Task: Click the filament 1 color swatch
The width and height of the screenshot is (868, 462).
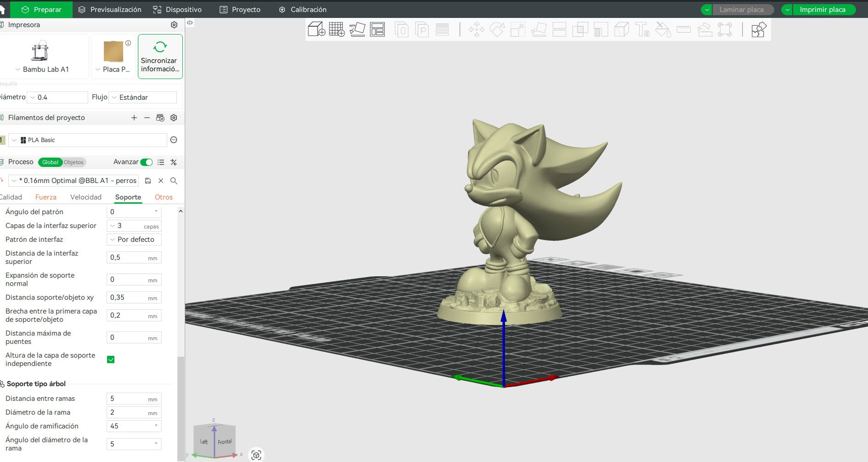Action: (2, 140)
